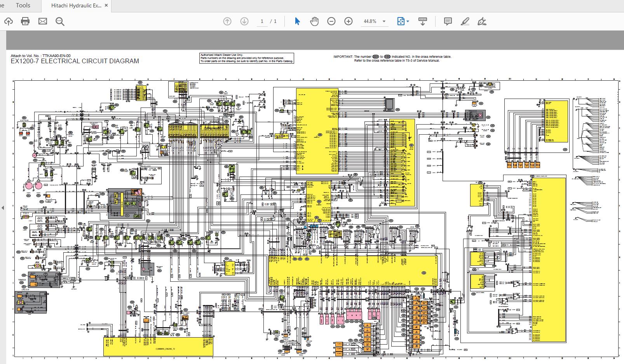
Task: Zoom out with minus button
Action: click(x=331, y=21)
